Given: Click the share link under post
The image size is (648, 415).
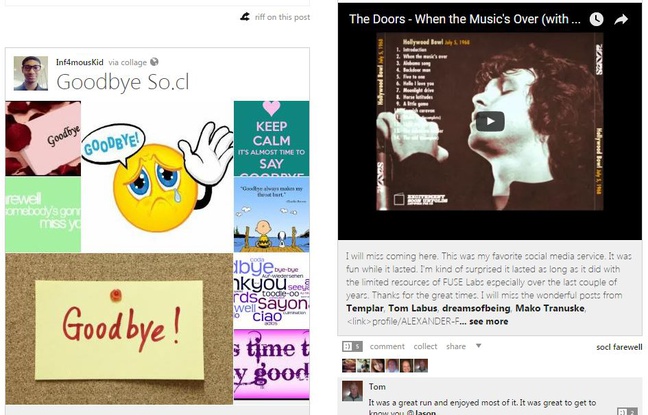Looking at the screenshot, I should pos(456,346).
